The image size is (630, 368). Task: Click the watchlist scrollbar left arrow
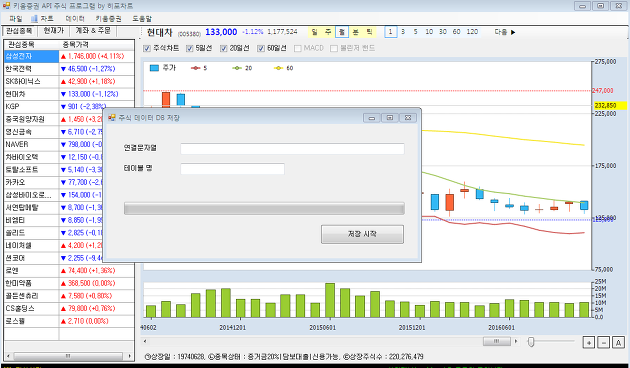[8, 356]
